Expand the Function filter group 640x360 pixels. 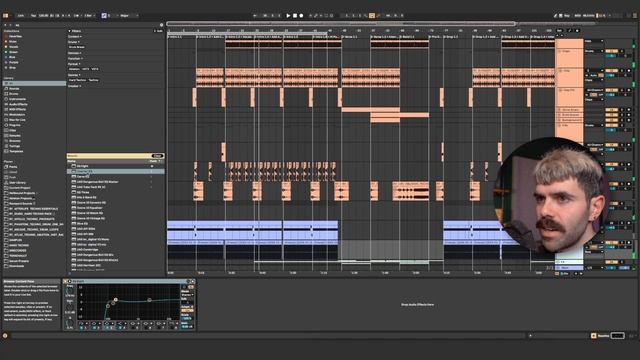[x=75, y=58]
